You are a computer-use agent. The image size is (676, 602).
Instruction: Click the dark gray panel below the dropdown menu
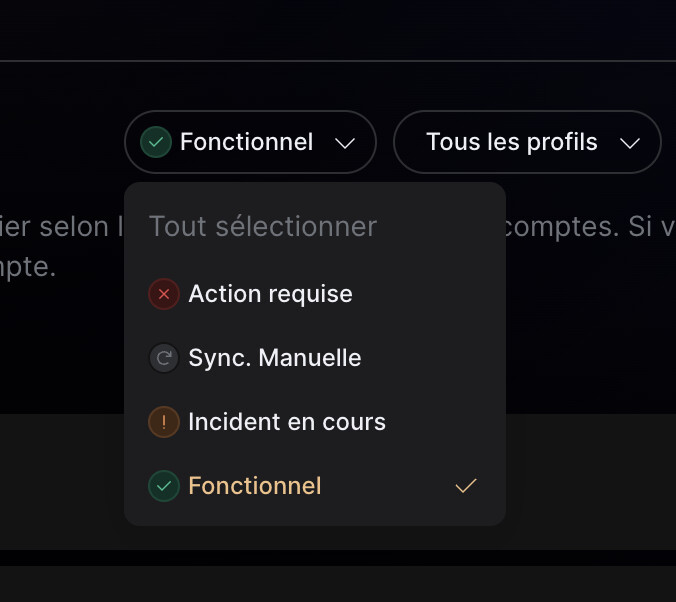point(590,480)
